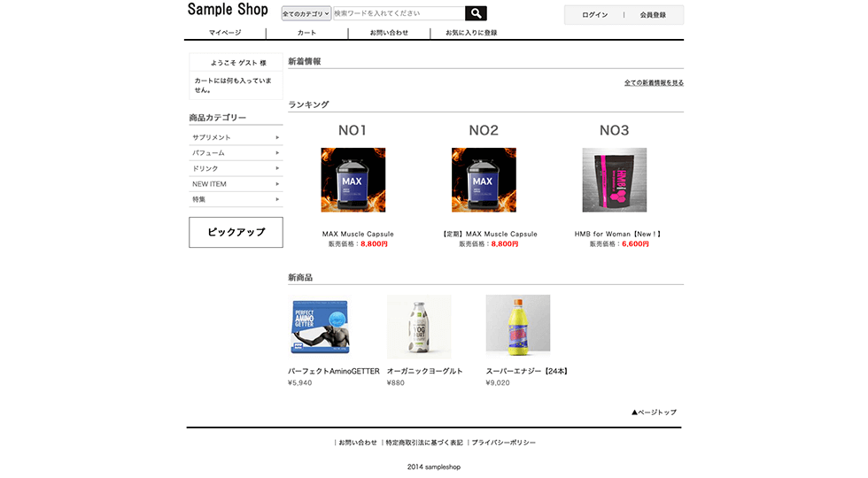Open HMB for Woman product image
This screenshot has width=868, height=478.
coord(615,180)
